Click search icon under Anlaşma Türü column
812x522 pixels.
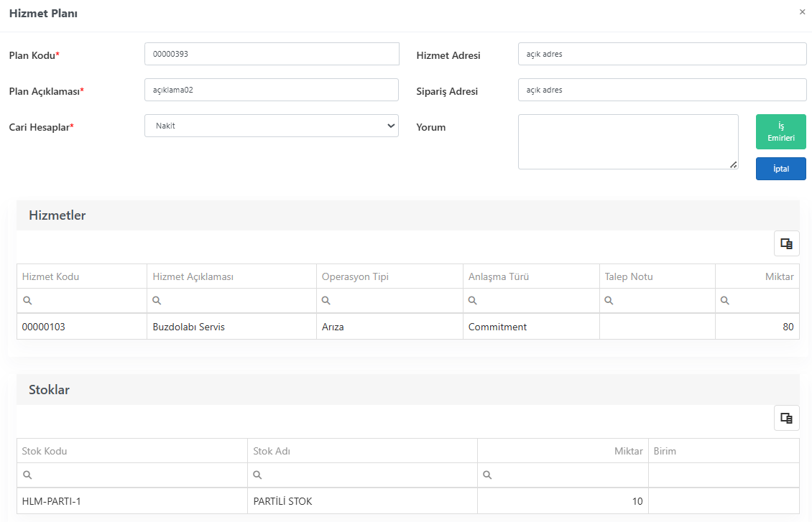coord(472,301)
